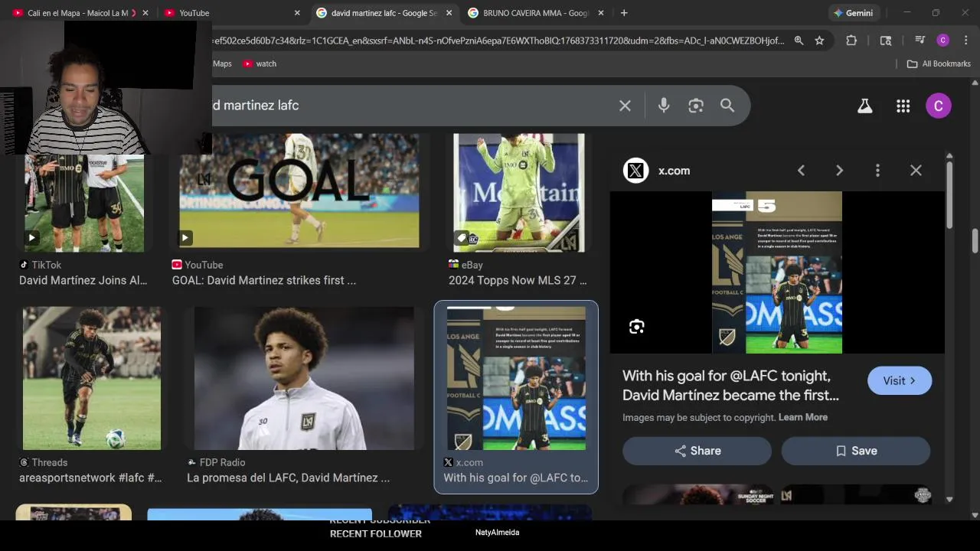The height and width of the screenshot is (551, 980).
Task: Close the BRUNO CAVEIRA MMA tab
Action: (601, 13)
